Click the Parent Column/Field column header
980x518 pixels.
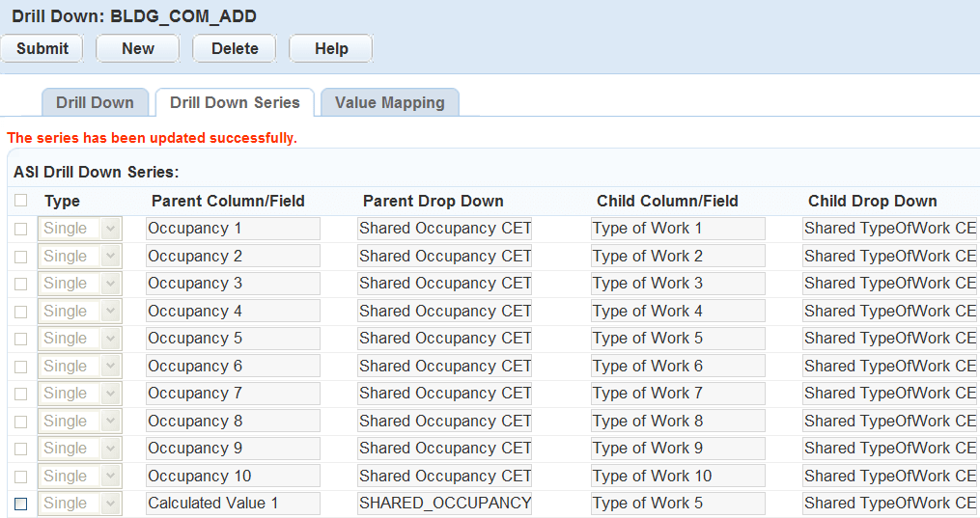[x=228, y=202]
